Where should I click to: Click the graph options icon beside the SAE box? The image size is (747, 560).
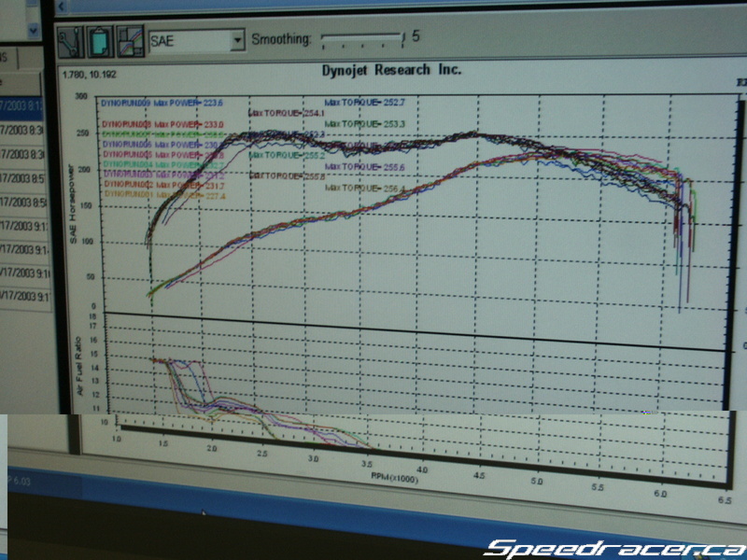click(130, 40)
